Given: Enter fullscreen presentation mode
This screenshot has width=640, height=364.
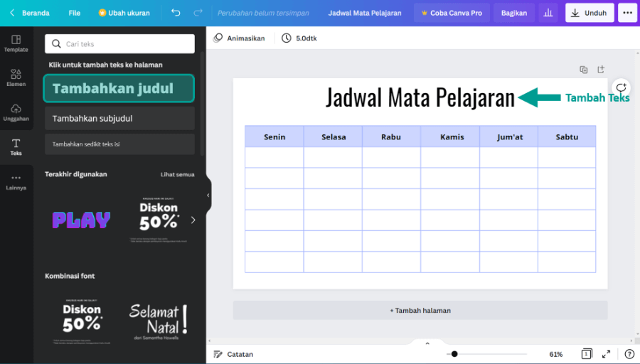Looking at the screenshot, I should coord(606,354).
